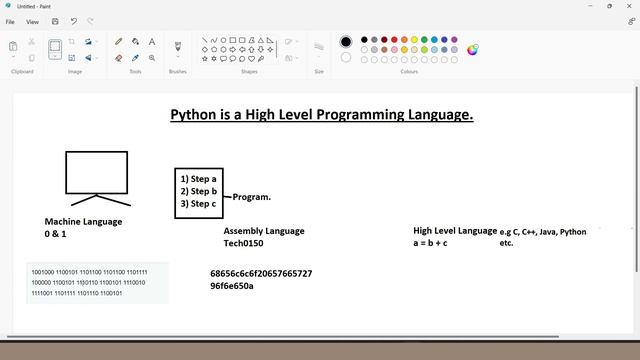Open the File menu
640x360 pixels.
pyautogui.click(x=10, y=22)
